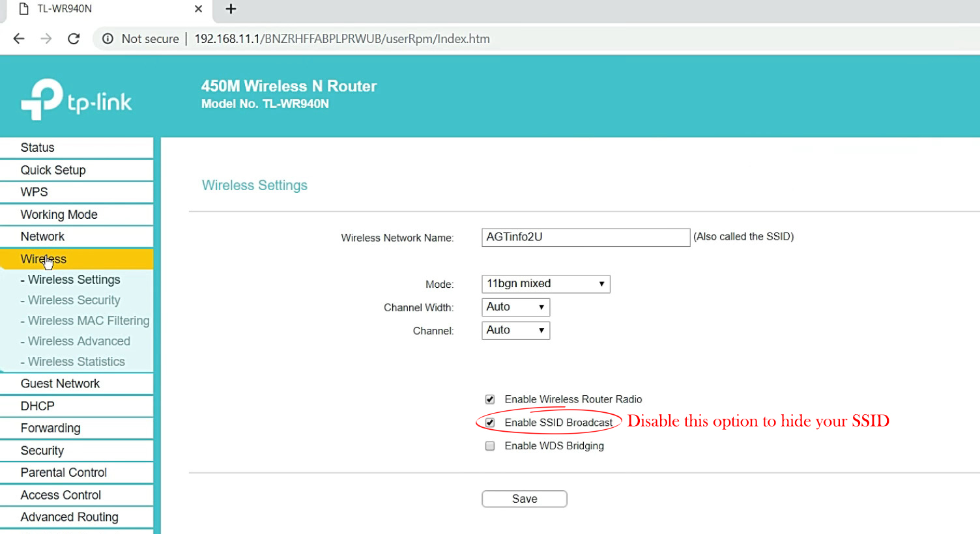Go to Guest Network menu

click(x=60, y=384)
